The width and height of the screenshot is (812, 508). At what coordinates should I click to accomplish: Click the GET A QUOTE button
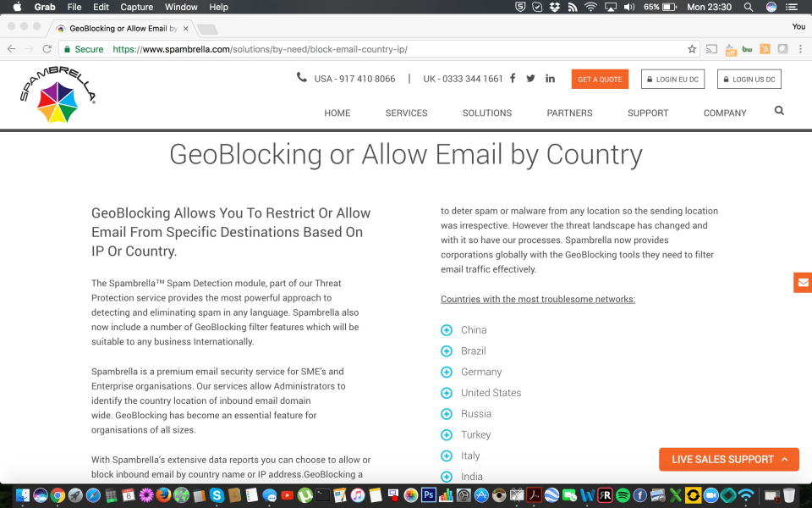tap(600, 78)
